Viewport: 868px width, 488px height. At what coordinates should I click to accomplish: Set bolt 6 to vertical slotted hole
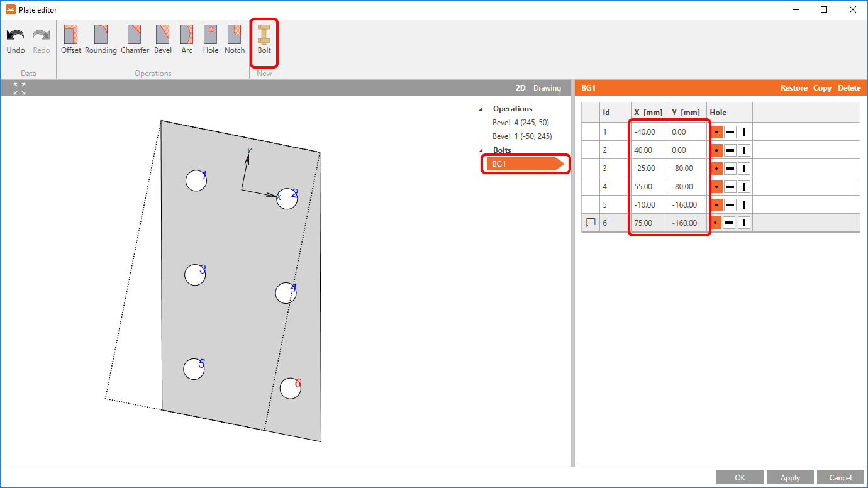(x=744, y=223)
